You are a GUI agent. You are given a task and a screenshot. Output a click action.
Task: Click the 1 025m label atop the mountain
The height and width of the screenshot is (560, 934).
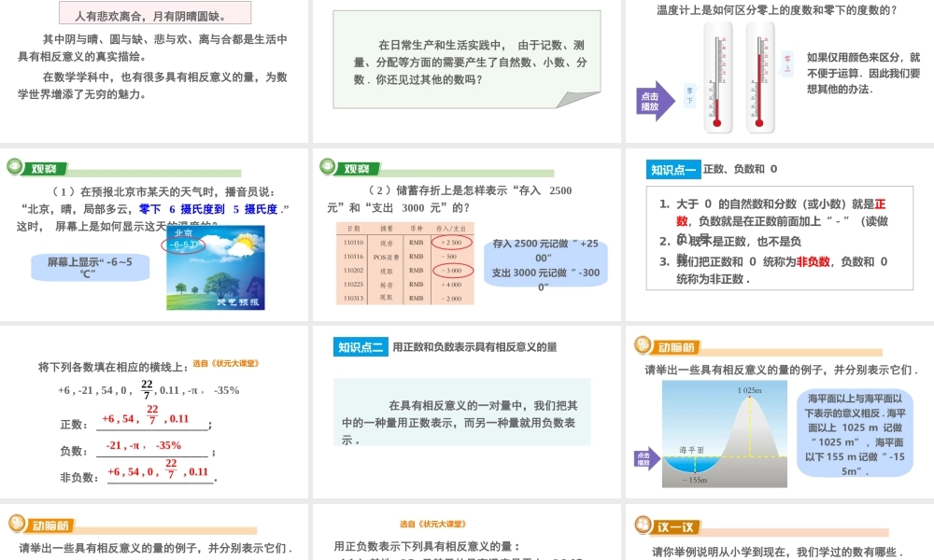point(749,390)
